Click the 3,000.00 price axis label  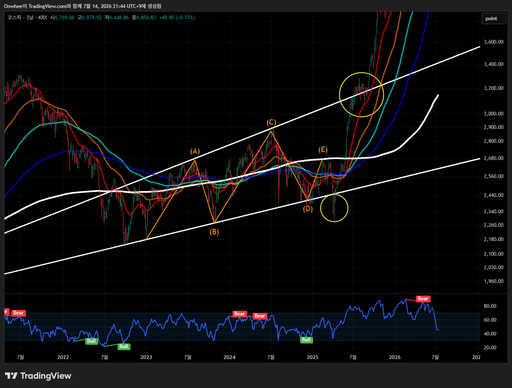(x=494, y=114)
